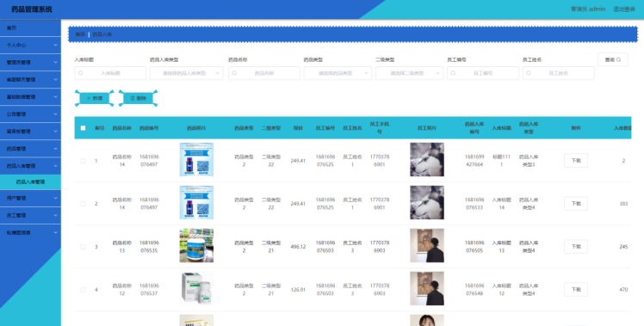The height and width of the screenshot is (326, 644).
Task: Select the highlighted 药品入库管理 submenu item
Action: [30, 181]
